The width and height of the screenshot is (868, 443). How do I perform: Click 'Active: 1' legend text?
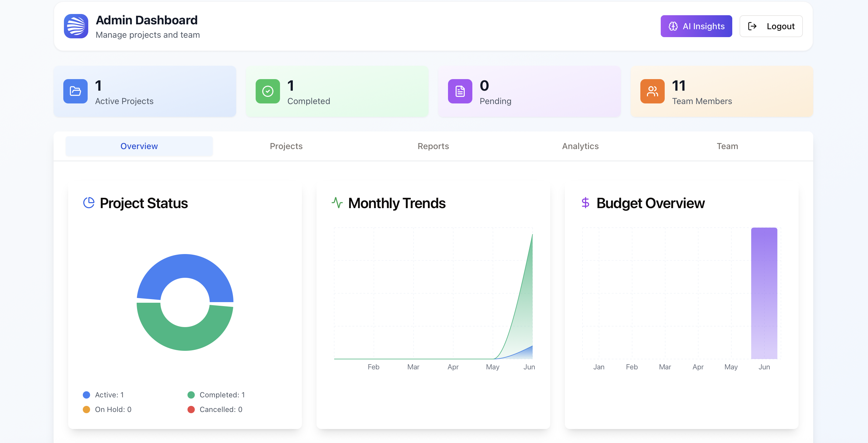[109, 395]
